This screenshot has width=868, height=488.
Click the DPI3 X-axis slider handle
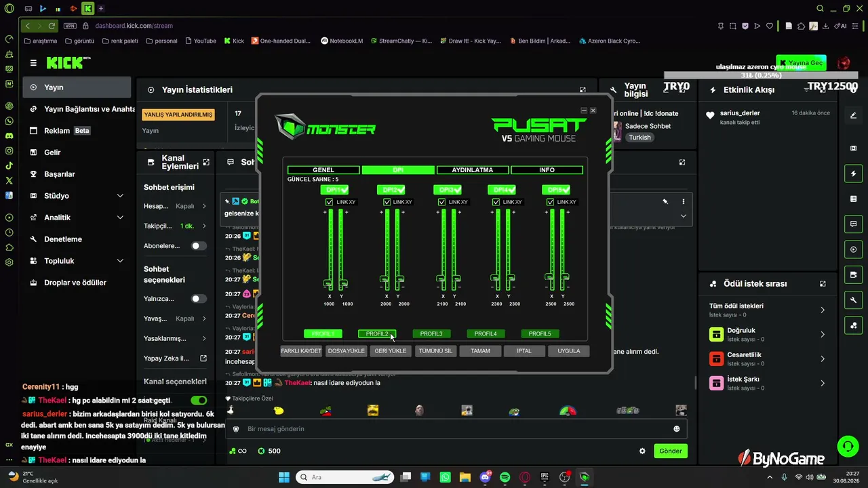click(x=442, y=278)
